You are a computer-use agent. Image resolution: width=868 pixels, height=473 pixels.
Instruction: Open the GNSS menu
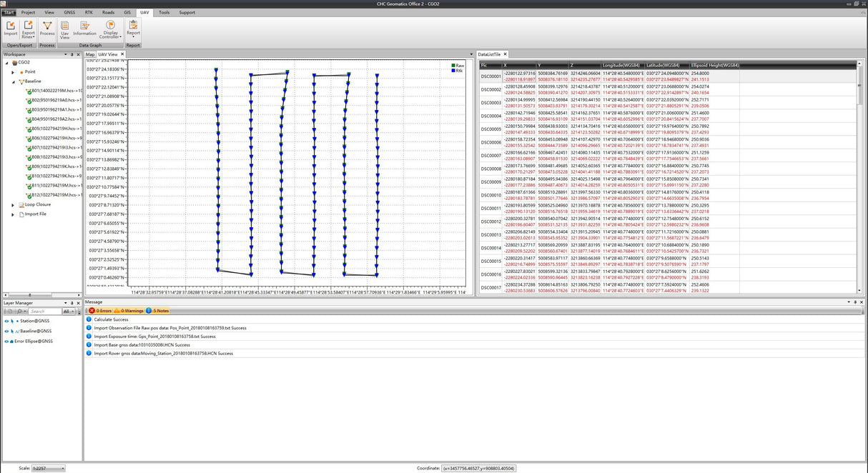coord(69,12)
